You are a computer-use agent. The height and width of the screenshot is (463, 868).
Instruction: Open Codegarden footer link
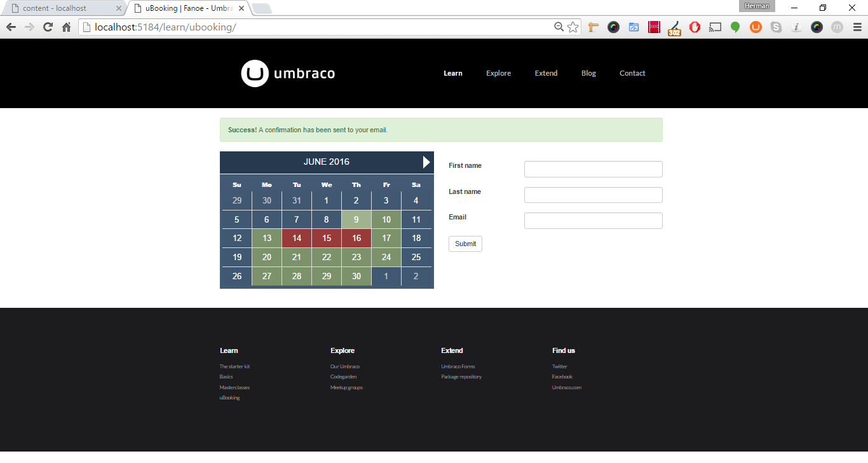coord(343,377)
